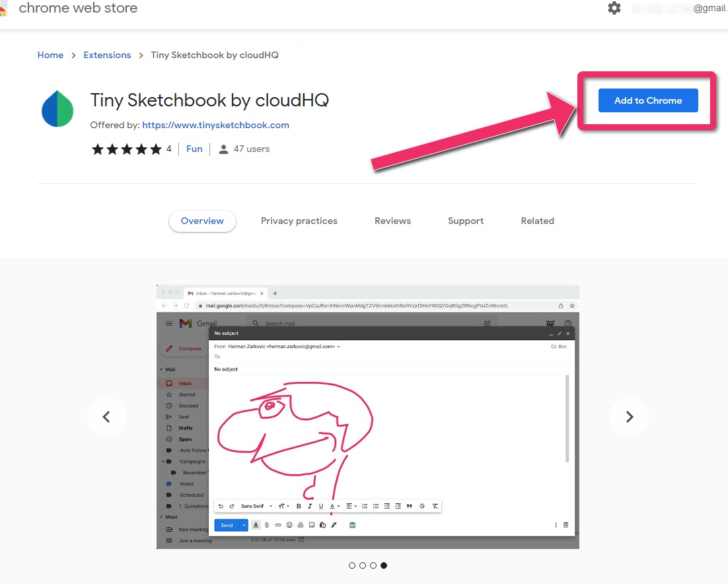Click the @gmail account email
The image size is (728, 584).
(680, 9)
